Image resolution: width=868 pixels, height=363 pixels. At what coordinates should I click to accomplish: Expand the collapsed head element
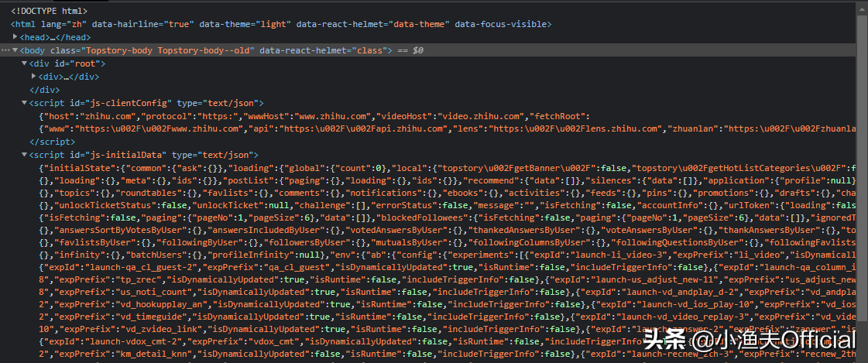pos(15,37)
